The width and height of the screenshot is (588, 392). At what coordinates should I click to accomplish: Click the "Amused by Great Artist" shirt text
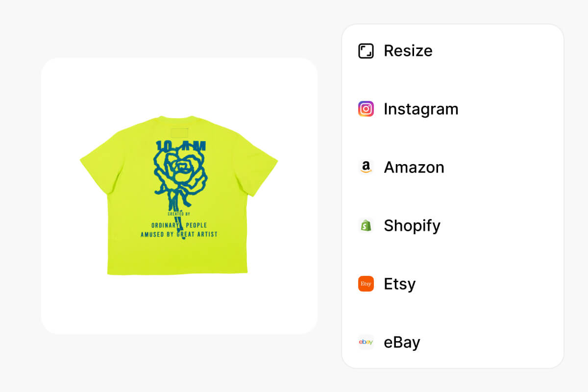[179, 235]
